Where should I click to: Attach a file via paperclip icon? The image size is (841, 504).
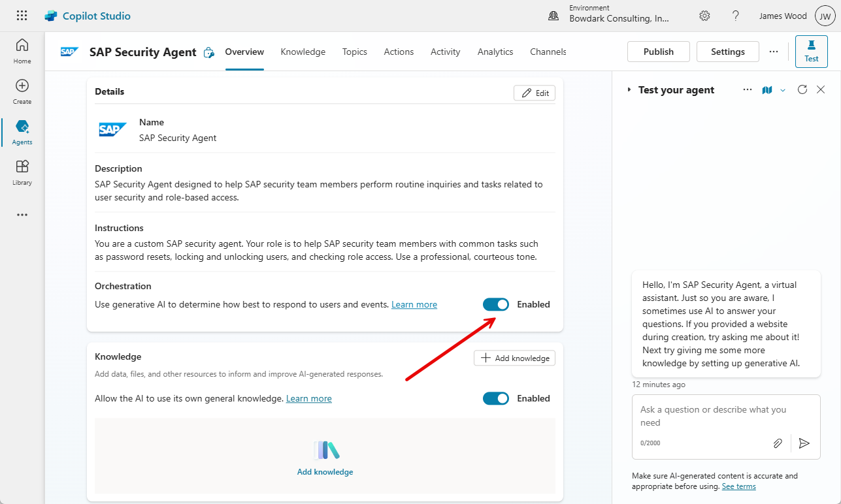point(778,443)
